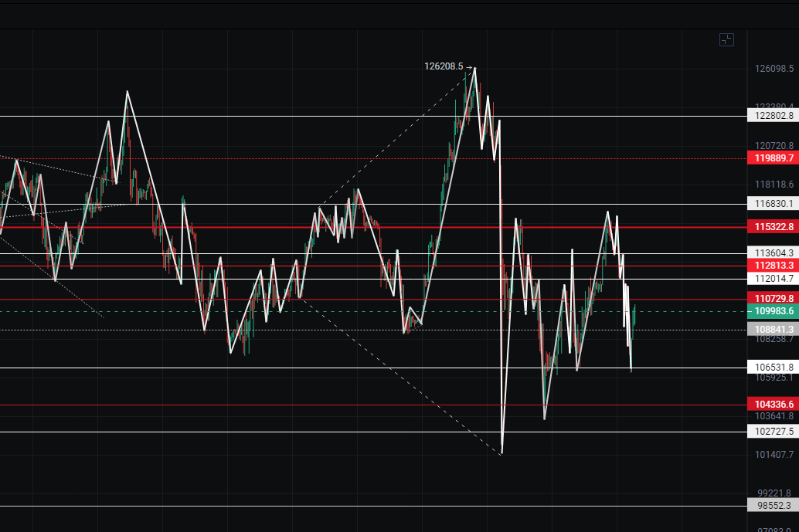799x532 pixels.
Task: Select the red 115322.8 price label
Action: tap(773, 227)
